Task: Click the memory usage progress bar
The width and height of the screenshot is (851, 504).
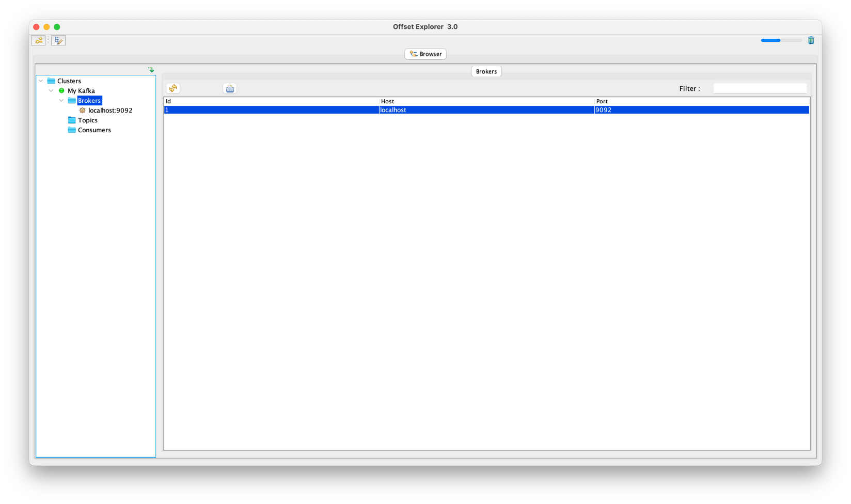Action: 781,40
